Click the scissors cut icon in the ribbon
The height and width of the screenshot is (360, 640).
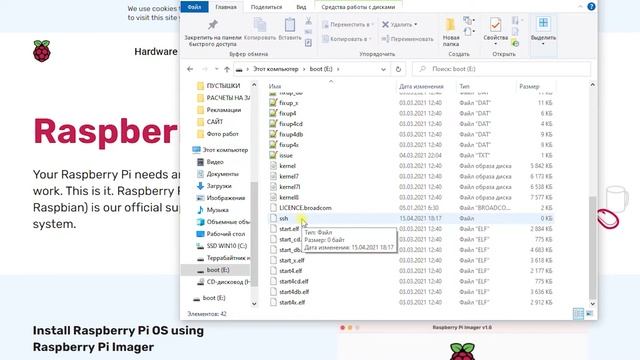click(x=309, y=21)
